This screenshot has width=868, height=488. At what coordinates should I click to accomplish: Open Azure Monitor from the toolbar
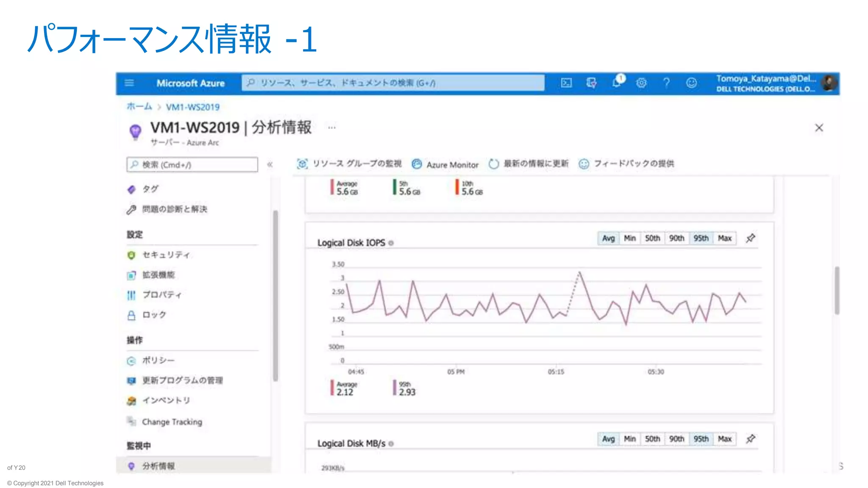click(445, 164)
